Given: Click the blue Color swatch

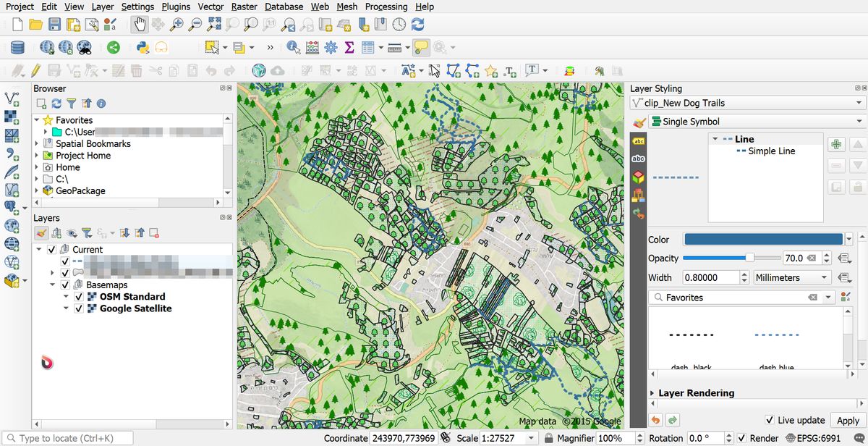Looking at the screenshot, I should tap(763, 240).
